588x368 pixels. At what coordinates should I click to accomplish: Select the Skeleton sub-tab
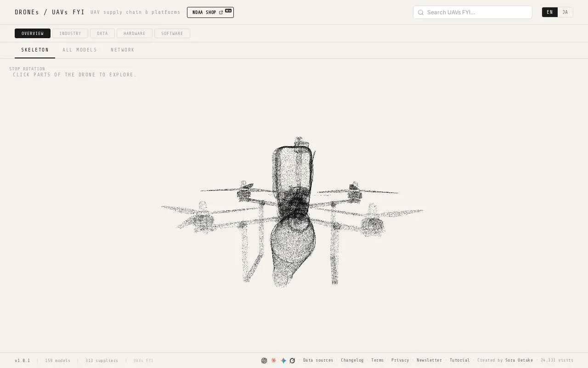coord(35,50)
